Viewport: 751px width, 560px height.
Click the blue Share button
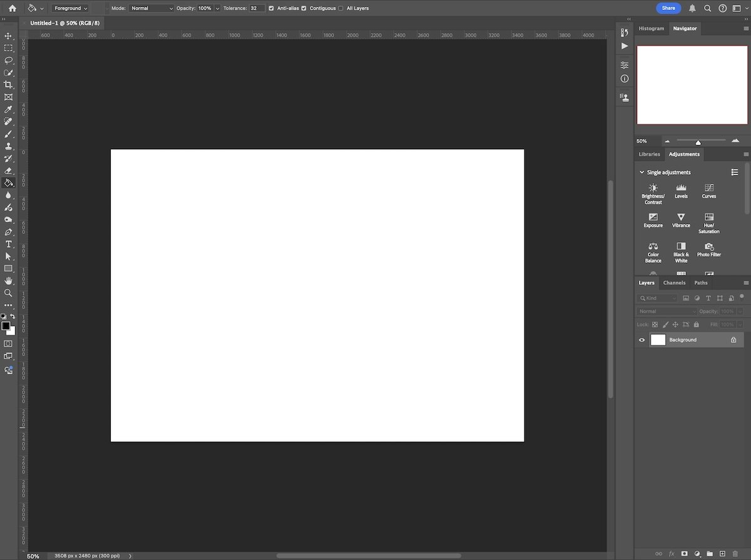668,8
